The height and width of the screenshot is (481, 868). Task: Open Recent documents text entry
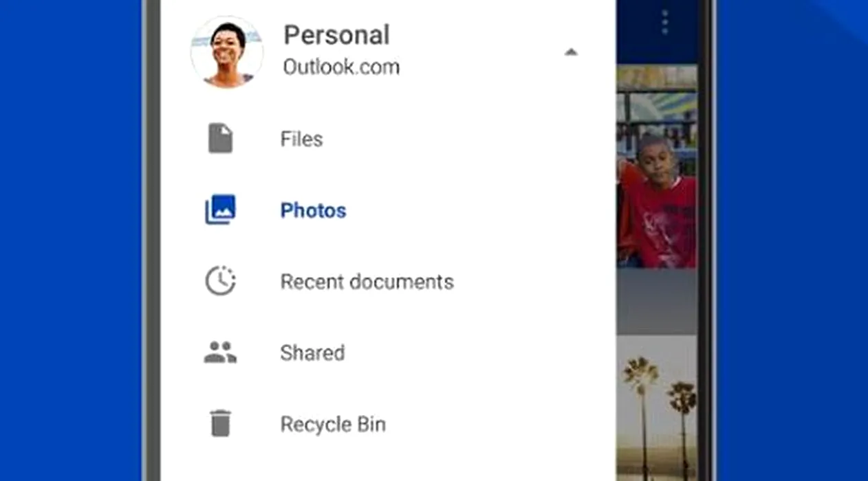pos(367,282)
